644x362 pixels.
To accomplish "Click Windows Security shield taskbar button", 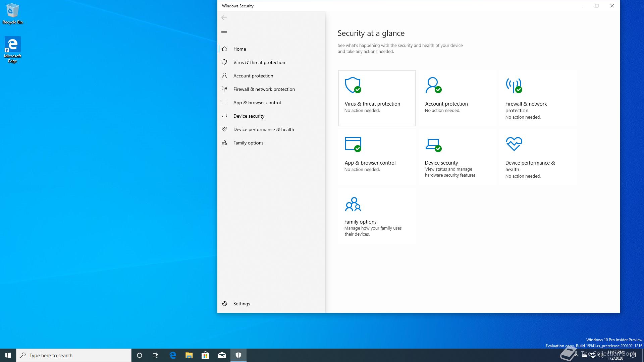I will tap(238, 355).
